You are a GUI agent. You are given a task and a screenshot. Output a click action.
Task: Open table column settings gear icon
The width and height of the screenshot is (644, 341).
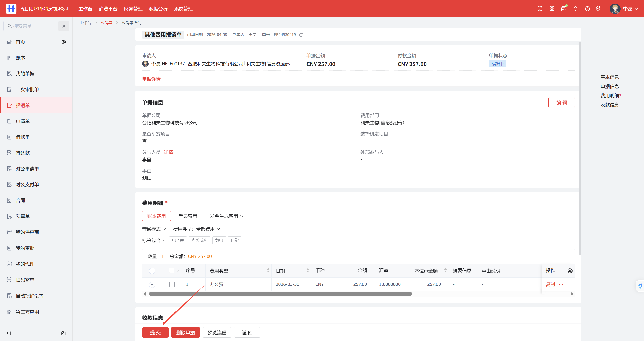click(570, 271)
